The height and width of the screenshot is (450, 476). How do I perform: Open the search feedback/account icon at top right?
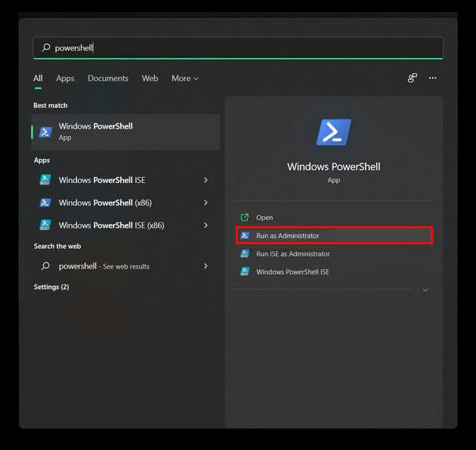coord(412,78)
